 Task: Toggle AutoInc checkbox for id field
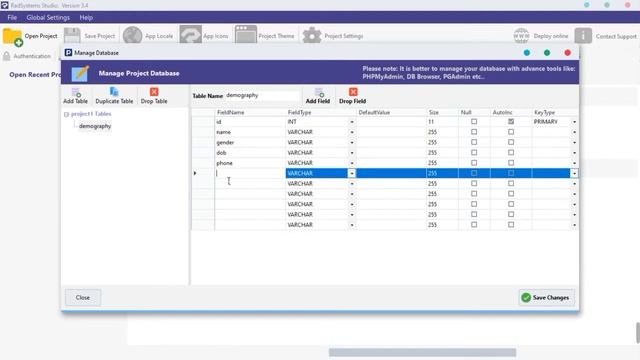coord(511,122)
